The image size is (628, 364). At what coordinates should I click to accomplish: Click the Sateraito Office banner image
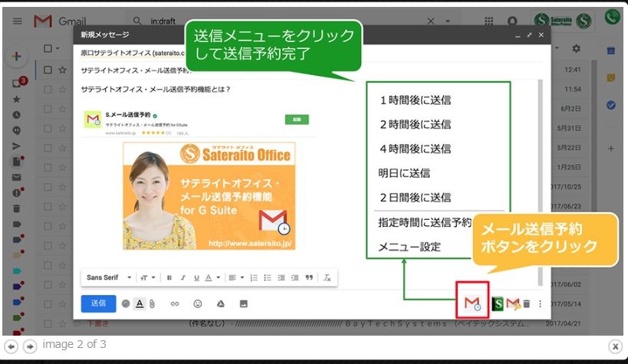point(209,196)
